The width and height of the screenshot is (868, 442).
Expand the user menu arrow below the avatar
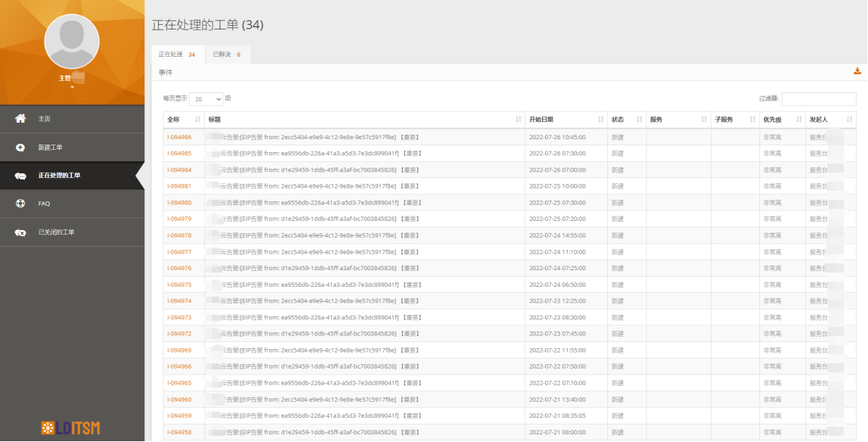pos(72,87)
